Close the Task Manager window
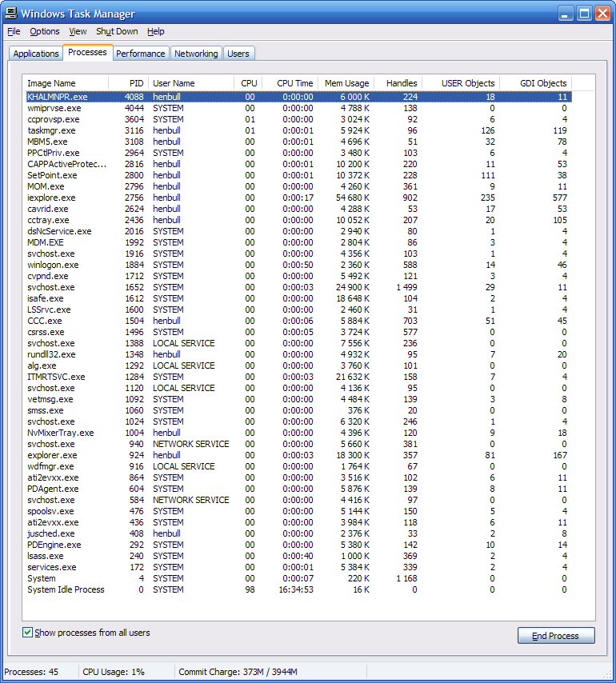Viewport: 616px width, 683px height. [603, 13]
